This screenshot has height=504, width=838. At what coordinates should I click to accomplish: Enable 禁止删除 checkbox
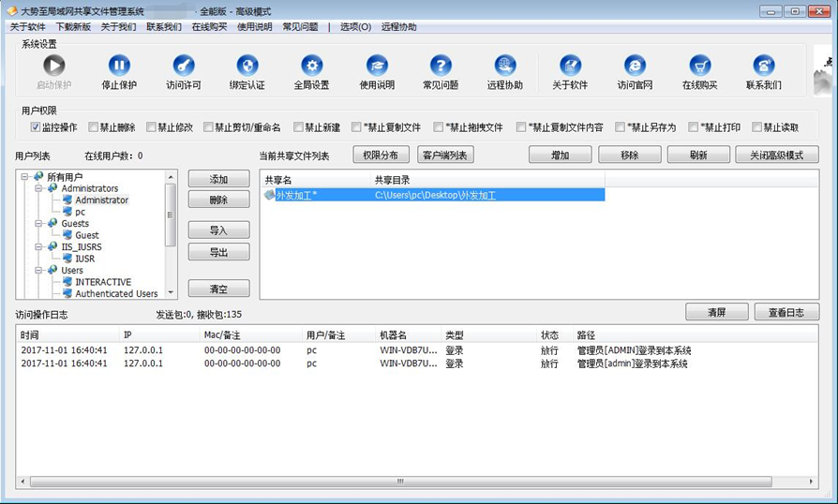click(94, 127)
